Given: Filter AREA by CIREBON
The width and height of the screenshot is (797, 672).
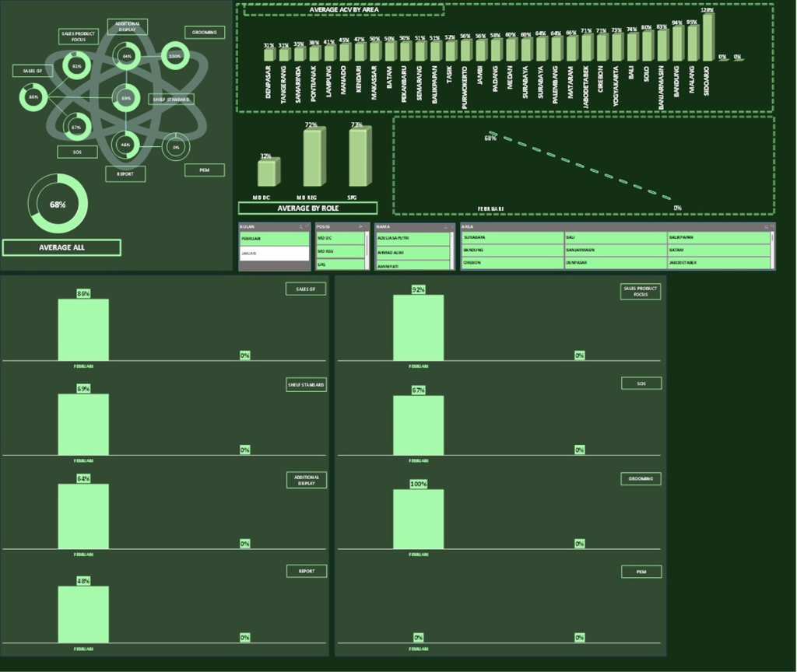Looking at the screenshot, I should pyautogui.click(x=512, y=263).
